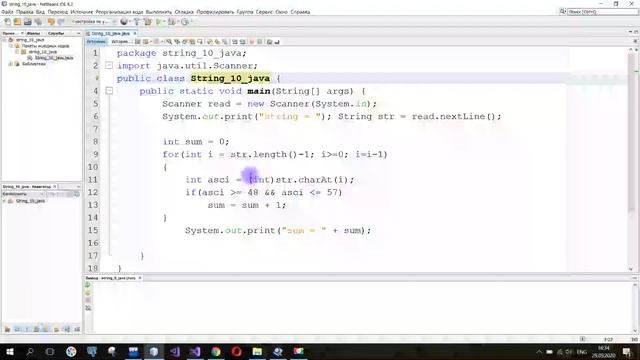Click the last icon in the editor toolbar

[277, 42]
